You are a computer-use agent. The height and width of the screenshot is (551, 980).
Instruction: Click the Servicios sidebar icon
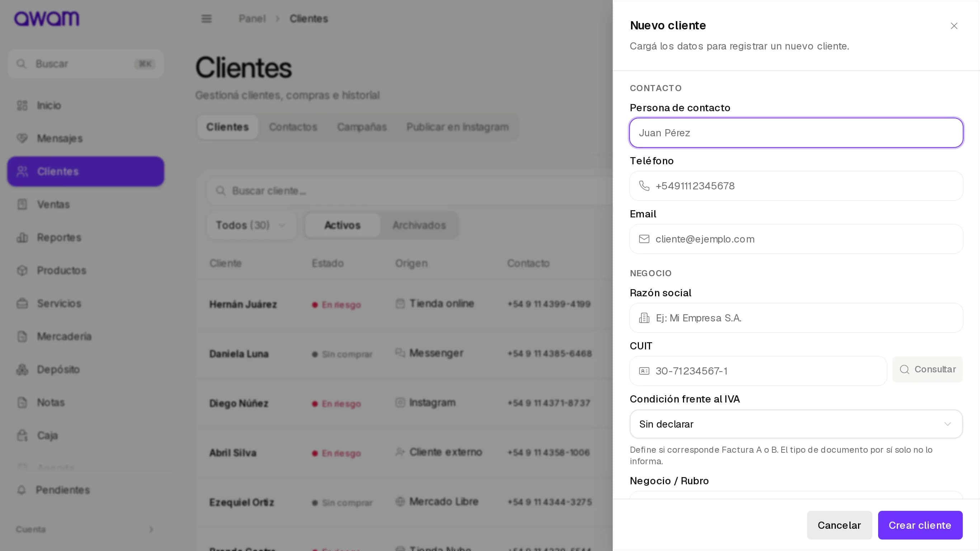click(x=22, y=303)
